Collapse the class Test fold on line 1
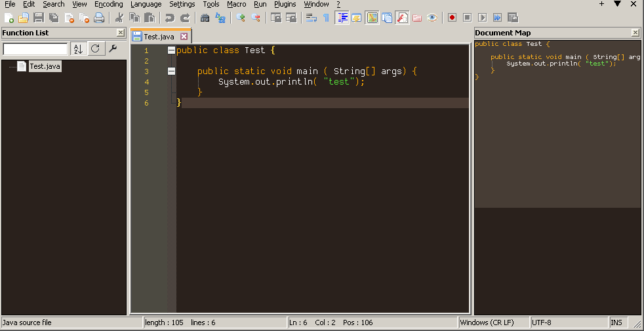Screen dimensions: 644x331 coord(172,50)
